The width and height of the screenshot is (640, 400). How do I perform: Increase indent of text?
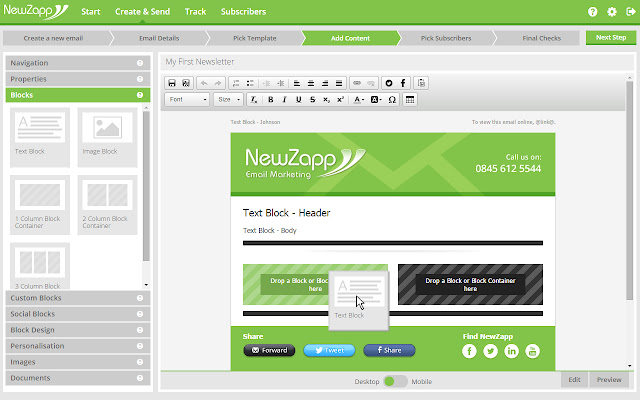pyautogui.click(x=281, y=83)
